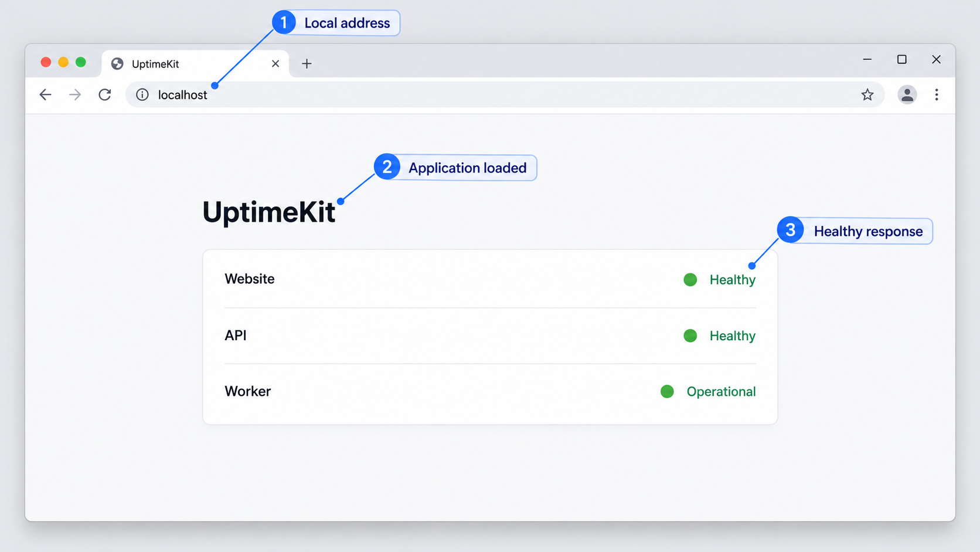This screenshot has height=552, width=980.
Task: Select the Worker service row label
Action: [x=248, y=391]
